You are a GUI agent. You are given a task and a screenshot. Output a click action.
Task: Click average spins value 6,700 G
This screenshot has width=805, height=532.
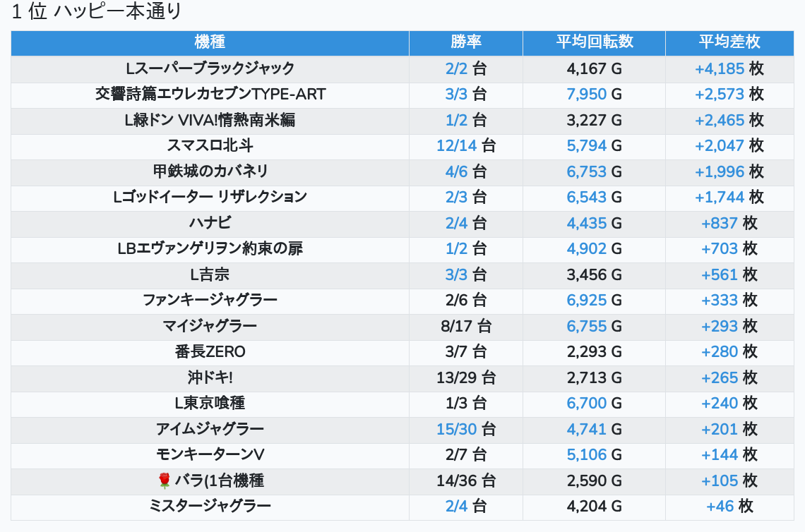click(595, 403)
